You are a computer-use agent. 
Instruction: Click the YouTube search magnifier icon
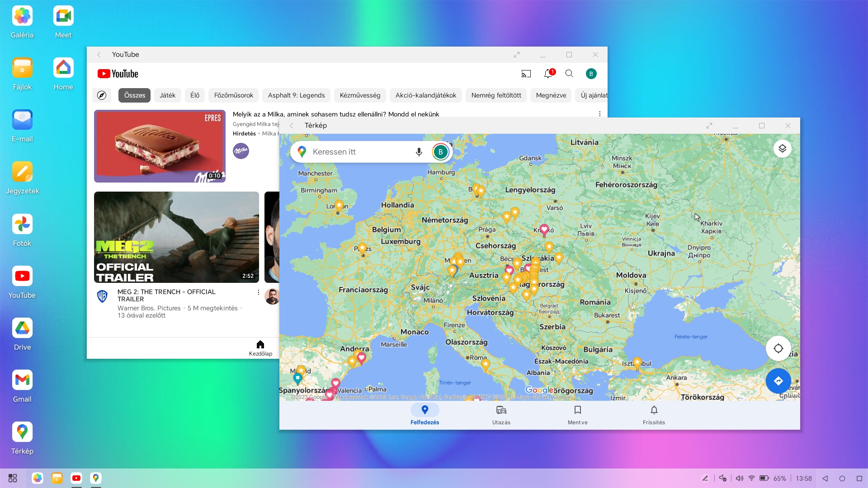click(x=569, y=74)
